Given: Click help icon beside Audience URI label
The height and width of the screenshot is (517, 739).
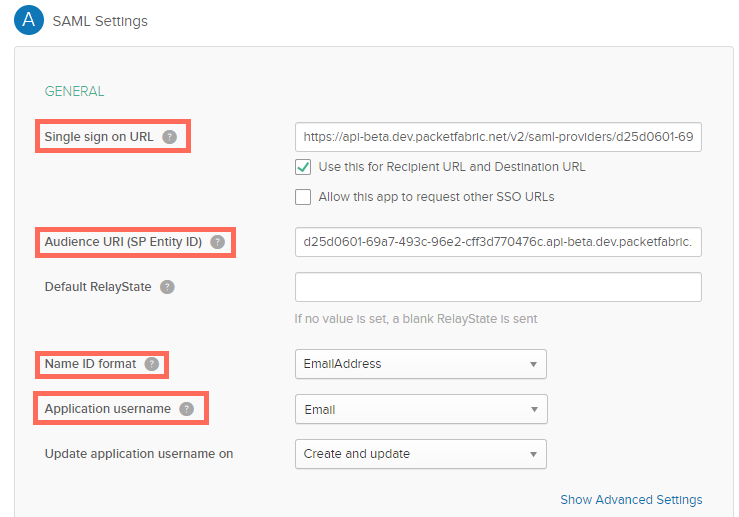Looking at the screenshot, I should 217,242.
